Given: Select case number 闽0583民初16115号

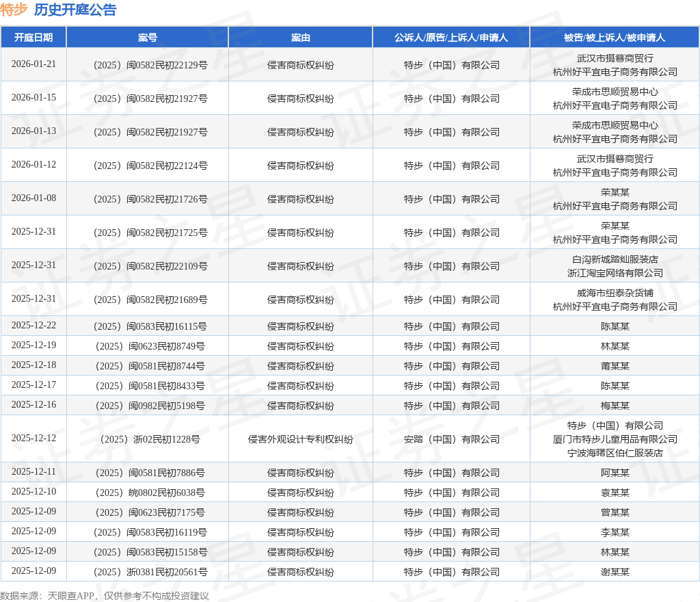Looking at the screenshot, I should (x=150, y=326).
